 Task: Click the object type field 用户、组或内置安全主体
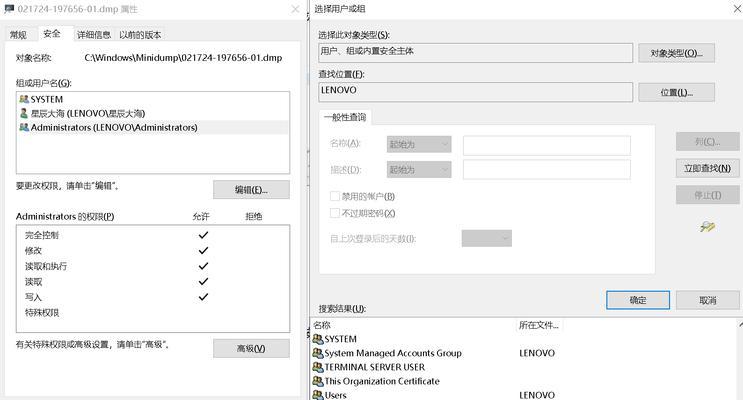(x=476, y=53)
